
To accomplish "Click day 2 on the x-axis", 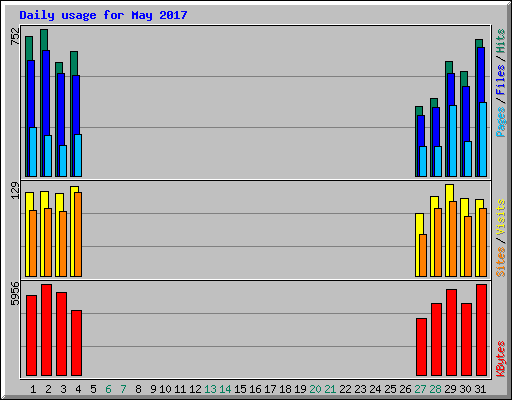I will coord(48,389).
